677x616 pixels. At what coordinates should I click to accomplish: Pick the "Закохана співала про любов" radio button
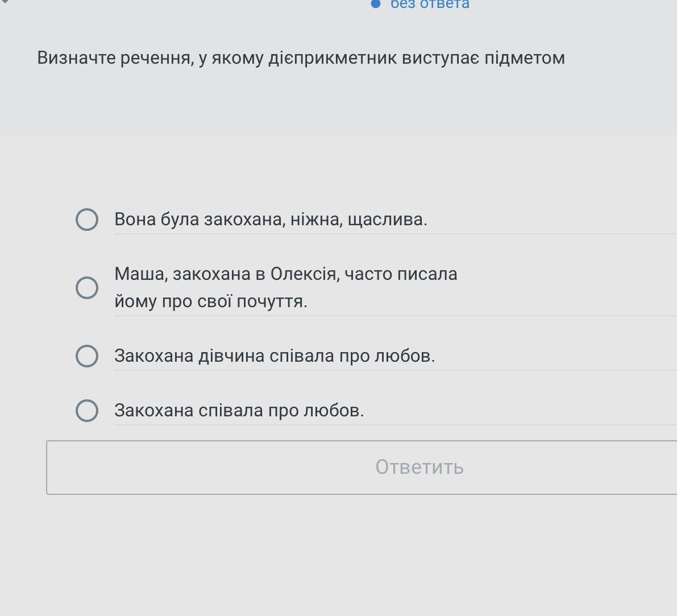[x=87, y=411]
